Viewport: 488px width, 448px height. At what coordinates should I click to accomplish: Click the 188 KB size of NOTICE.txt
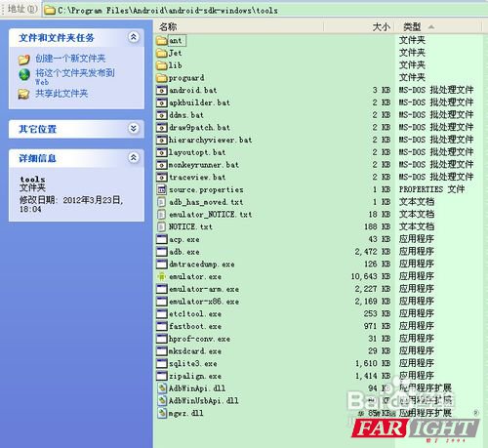[377, 226]
